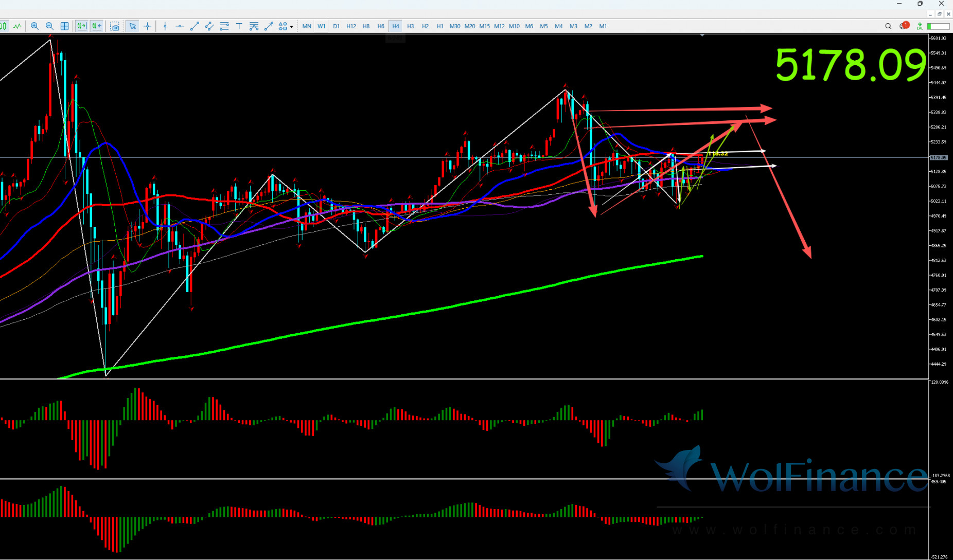953x560 pixels.
Task: Open the search magnifier in top right
Action: point(888,26)
